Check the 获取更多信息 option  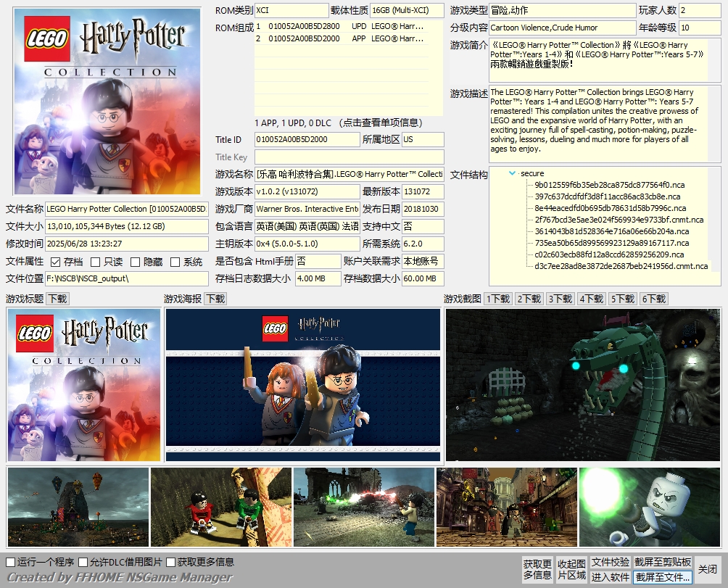[171, 562]
